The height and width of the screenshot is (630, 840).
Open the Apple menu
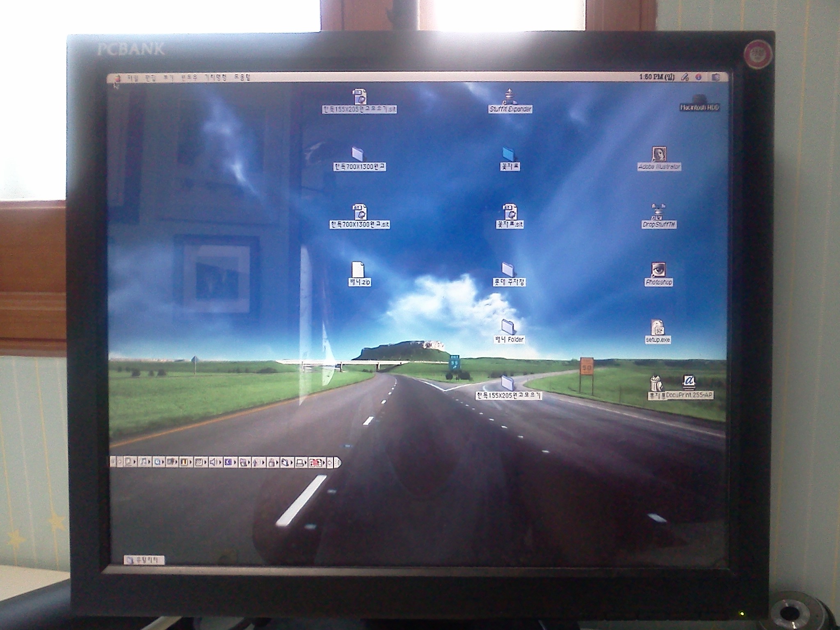click(118, 78)
